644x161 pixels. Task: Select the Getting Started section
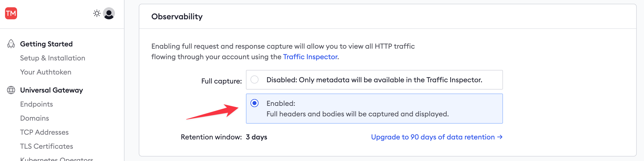46,44
